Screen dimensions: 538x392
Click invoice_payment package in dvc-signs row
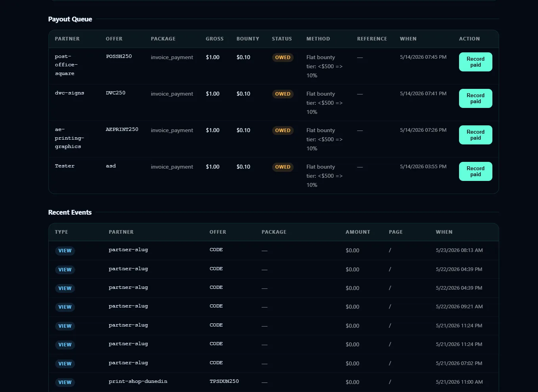coord(172,94)
